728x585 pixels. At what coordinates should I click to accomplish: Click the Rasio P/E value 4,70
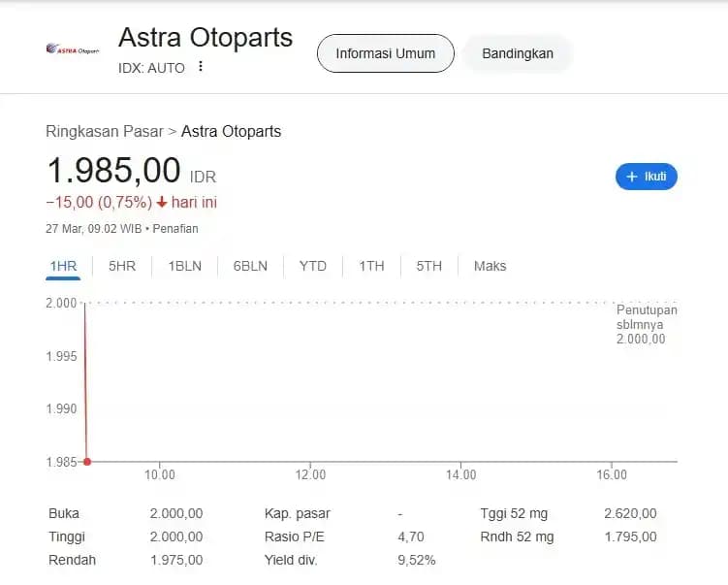pos(411,536)
